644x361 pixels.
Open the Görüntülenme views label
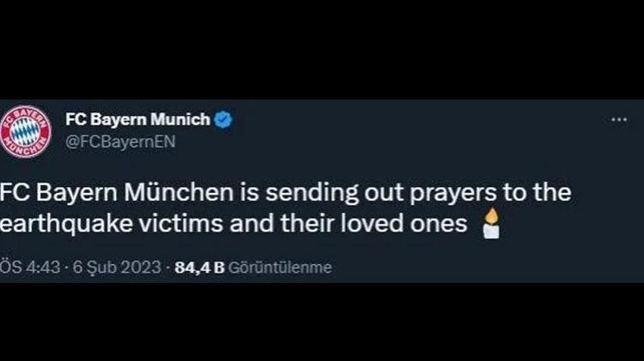coord(280,267)
